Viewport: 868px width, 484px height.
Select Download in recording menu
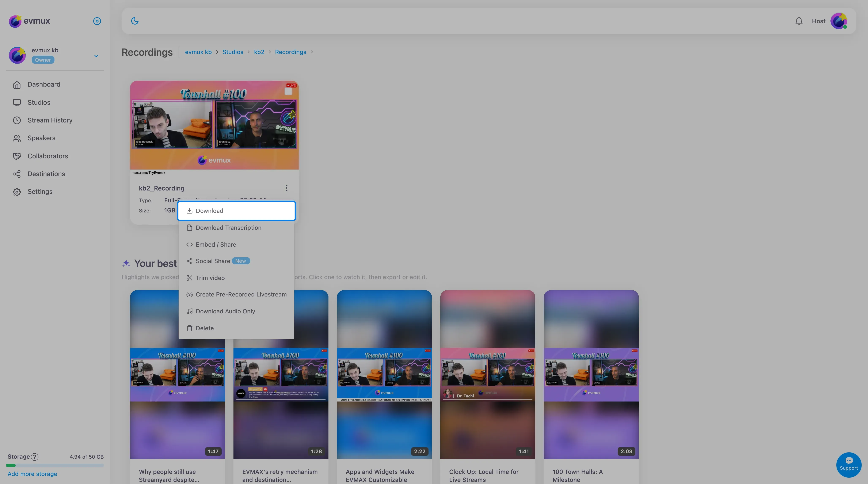pyautogui.click(x=236, y=211)
